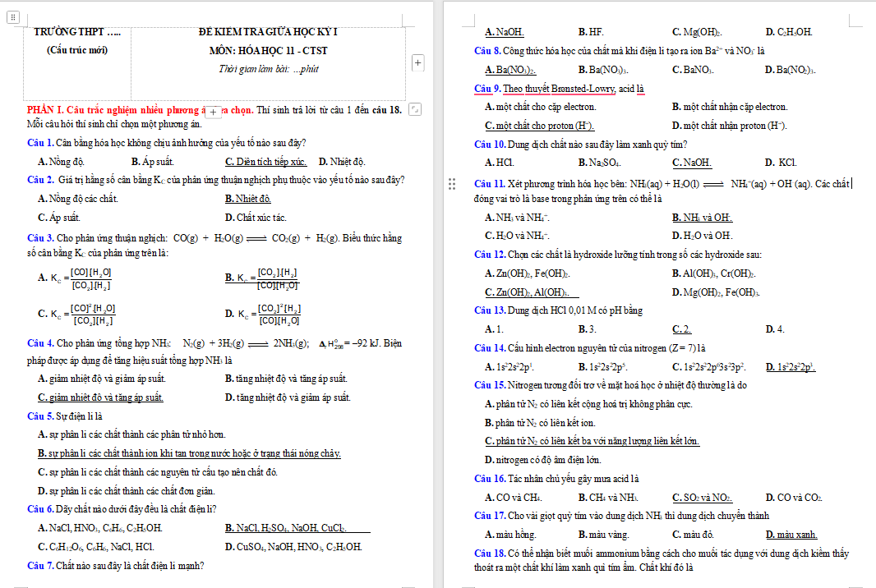Click the 'Câu 18.' question label
The image size is (876, 588).
tap(490, 554)
